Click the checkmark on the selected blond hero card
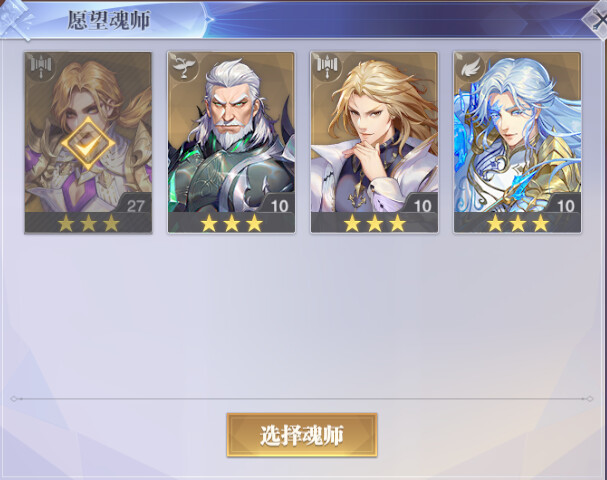 click(88, 144)
